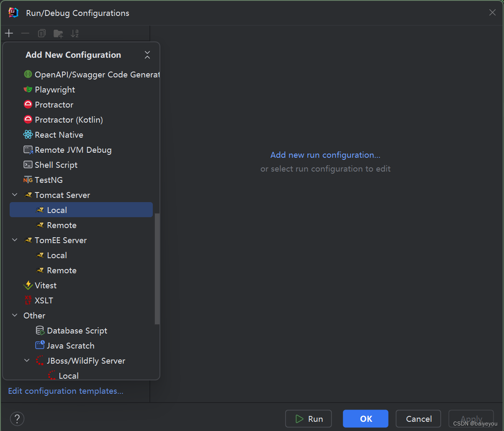Choose the Shell Script entry
The height and width of the screenshot is (431, 504).
tap(81, 165)
